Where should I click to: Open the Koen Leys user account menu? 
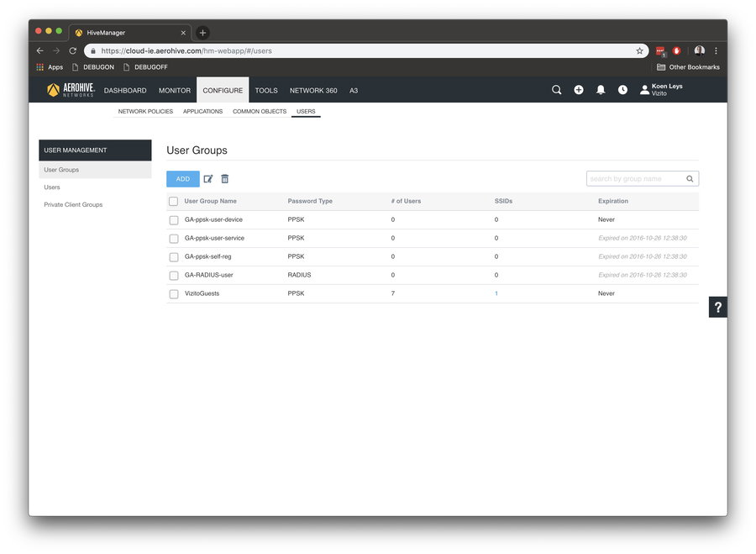tap(662, 90)
